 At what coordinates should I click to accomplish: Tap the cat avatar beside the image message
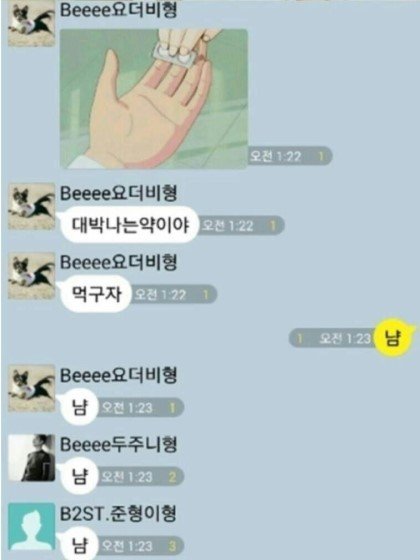pyautogui.click(x=32, y=23)
